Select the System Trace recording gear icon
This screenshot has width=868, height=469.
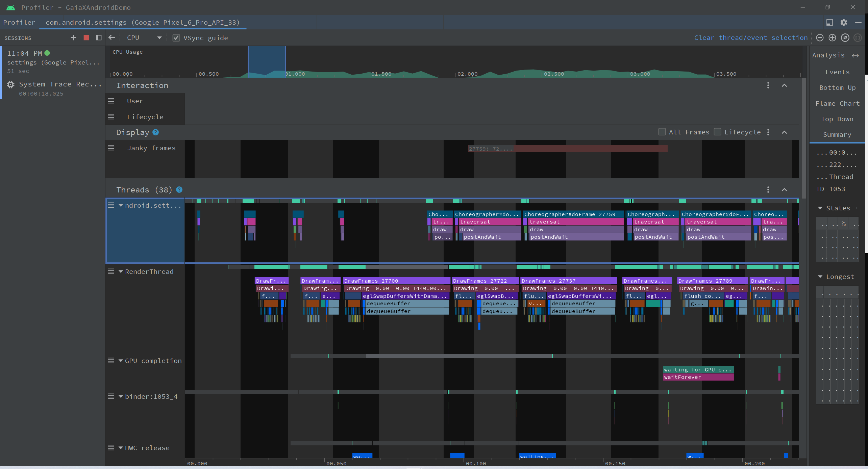(11, 84)
